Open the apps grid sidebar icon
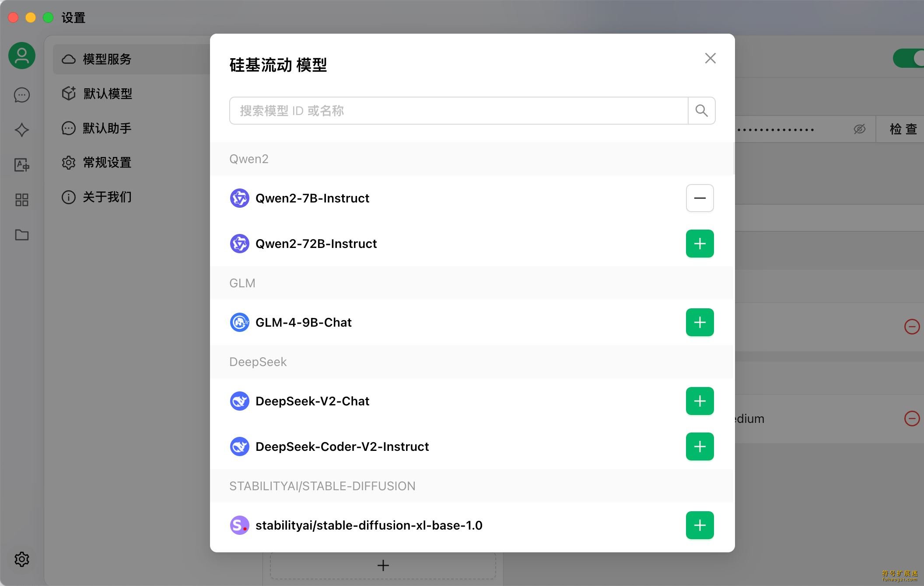Screen dimensions: 924x586 pyautogui.click(x=22, y=200)
